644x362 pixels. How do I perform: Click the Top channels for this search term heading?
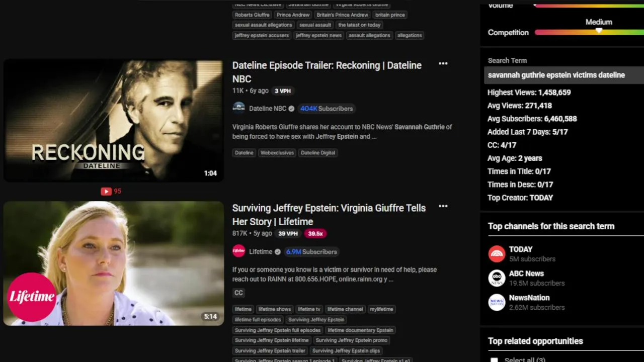click(x=551, y=226)
